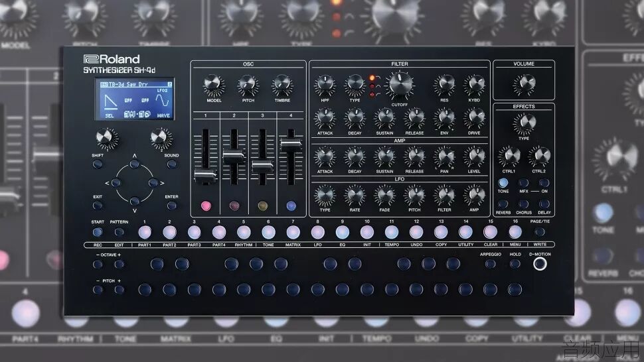Image resolution: width=644 pixels, height=362 pixels.
Task: Toggle the REVERB button
Action: 503,204
